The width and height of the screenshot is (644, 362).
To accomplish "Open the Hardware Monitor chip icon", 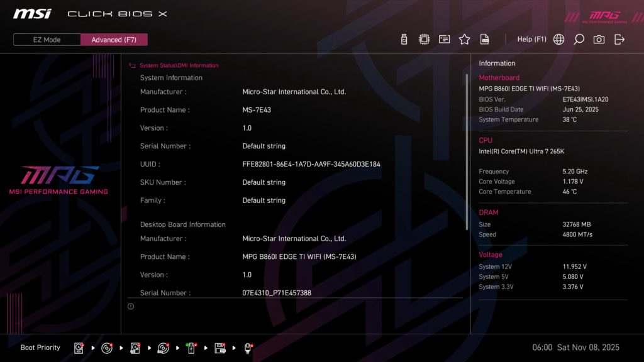I will 424,38.
